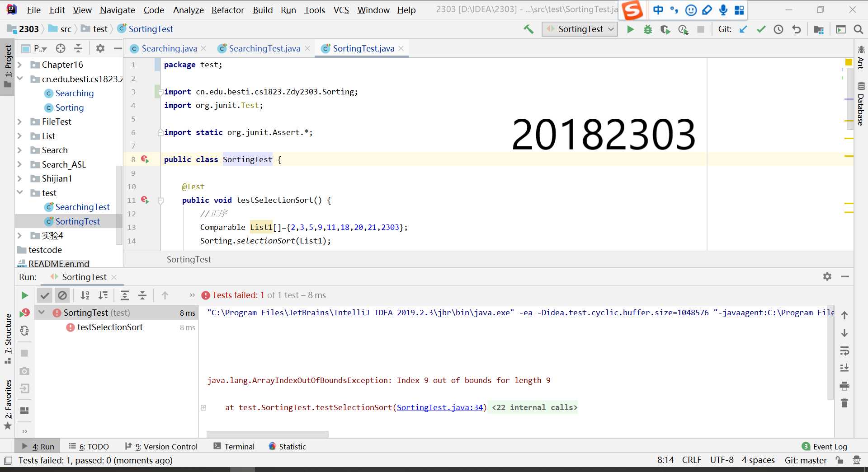Open Run panel settings gear
Screen dimensions: 868x472
827,276
